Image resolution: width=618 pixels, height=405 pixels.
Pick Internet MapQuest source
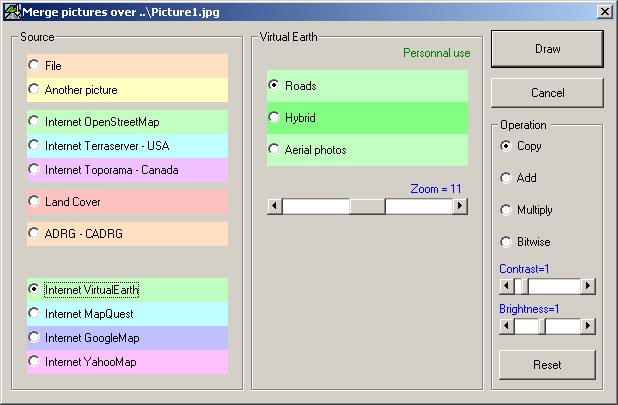point(127,314)
